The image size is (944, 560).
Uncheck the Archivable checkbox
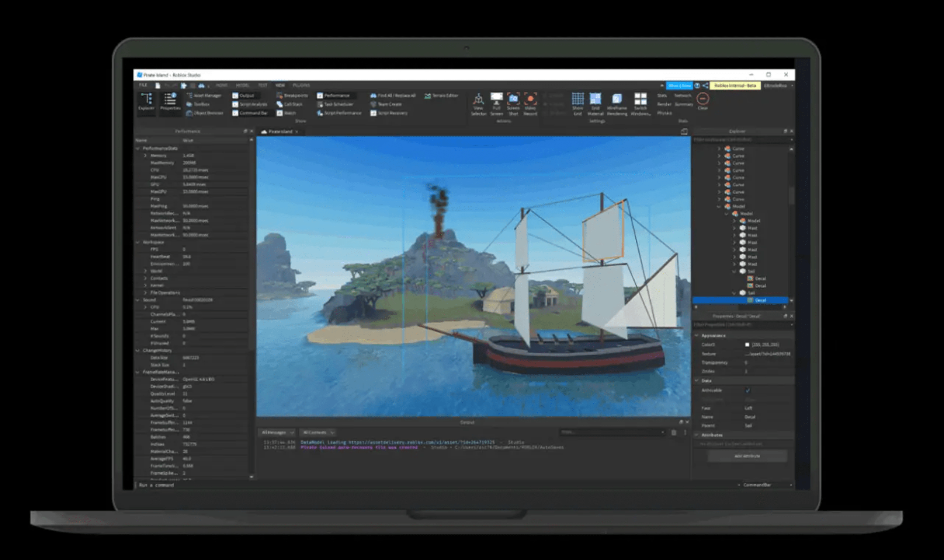click(x=747, y=391)
